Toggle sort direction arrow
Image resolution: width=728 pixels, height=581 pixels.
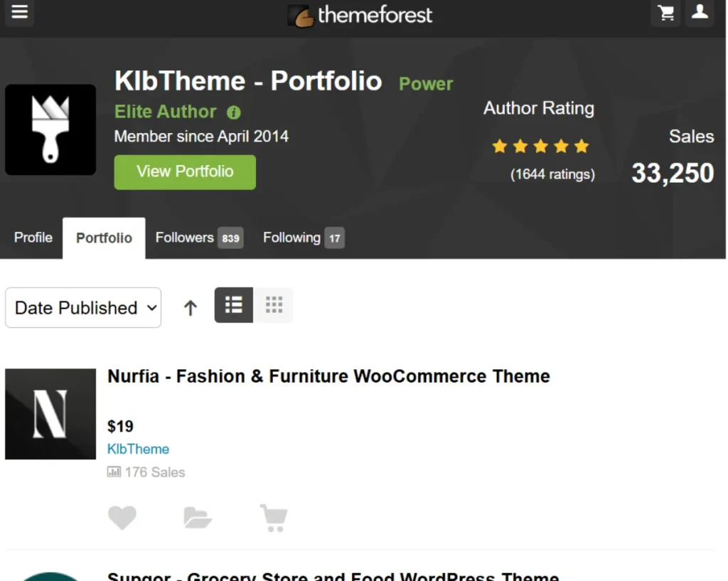click(x=190, y=307)
